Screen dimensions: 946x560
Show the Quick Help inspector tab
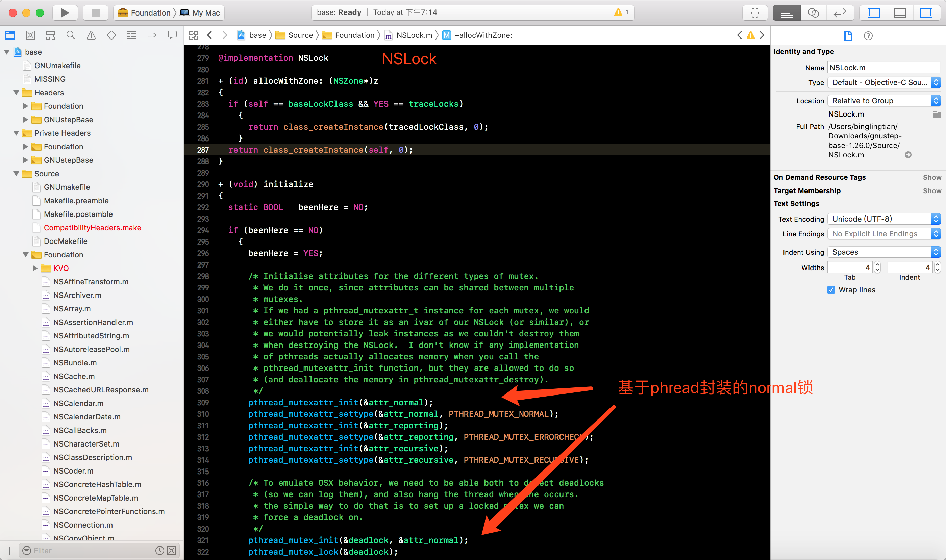(868, 36)
